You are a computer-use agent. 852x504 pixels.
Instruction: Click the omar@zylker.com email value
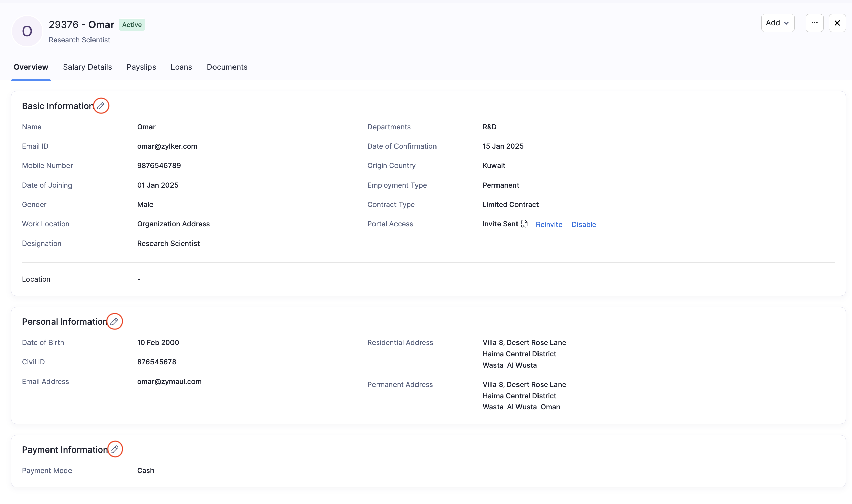pos(167,146)
